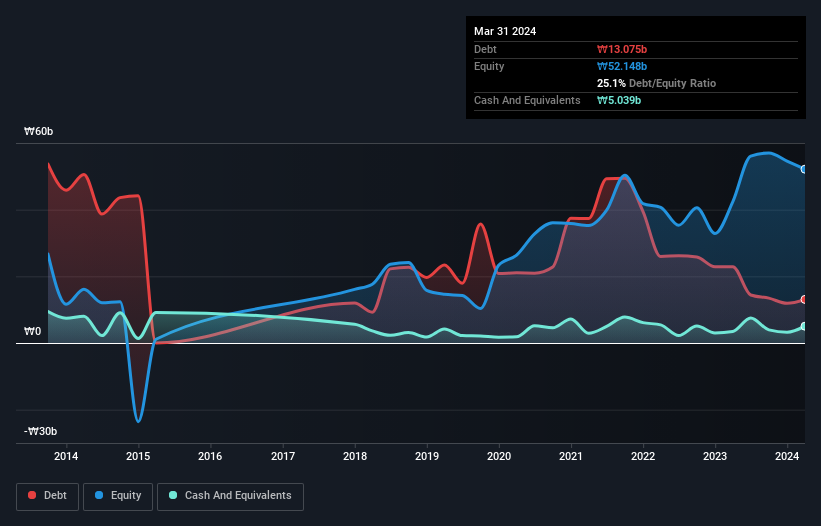The height and width of the screenshot is (526, 821).
Task: Click the ₩13.075b debt value
Action: pyautogui.click(x=622, y=49)
